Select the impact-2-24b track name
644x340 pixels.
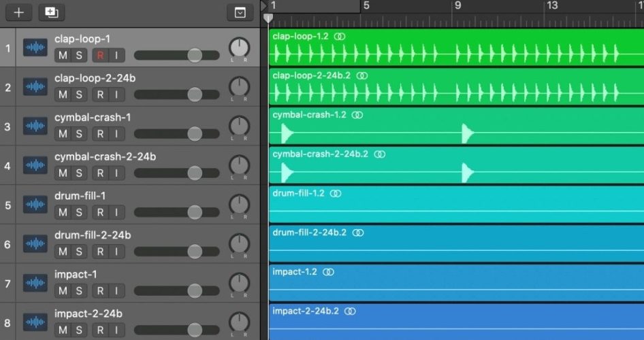click(88, 313)
